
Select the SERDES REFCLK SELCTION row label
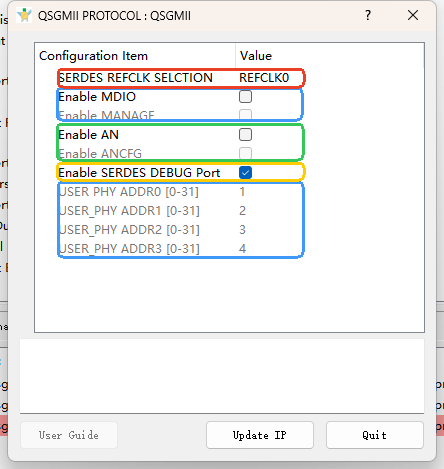coord(136,78)
